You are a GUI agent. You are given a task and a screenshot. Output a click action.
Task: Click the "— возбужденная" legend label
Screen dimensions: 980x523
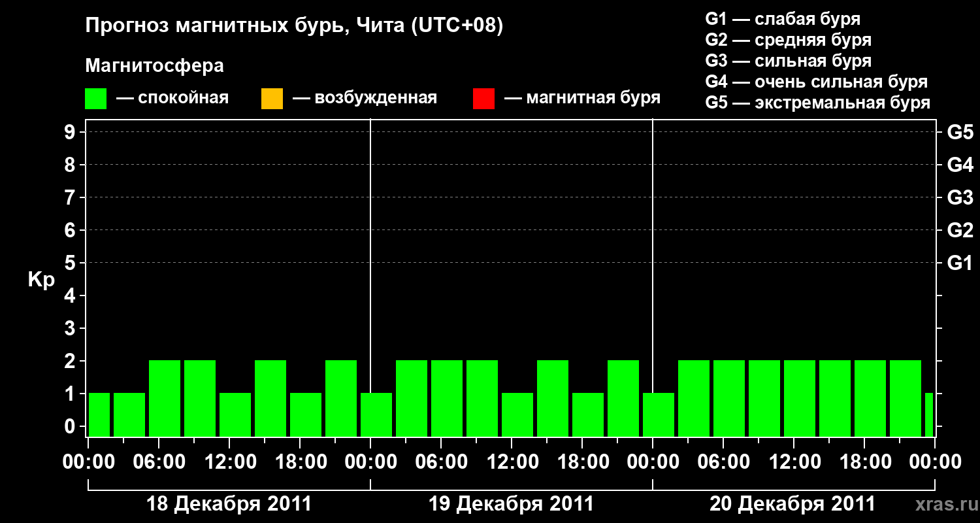(x=365, y=99)
